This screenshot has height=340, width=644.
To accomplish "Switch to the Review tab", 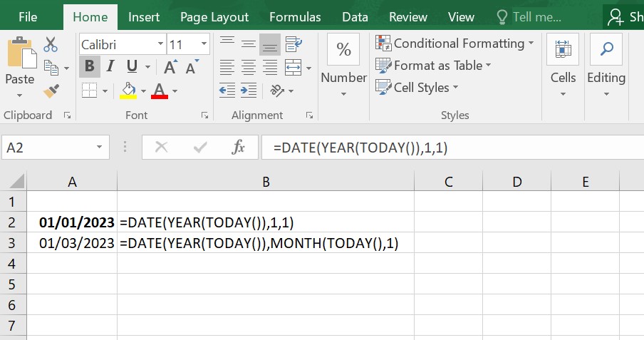I will coord(407,17).
